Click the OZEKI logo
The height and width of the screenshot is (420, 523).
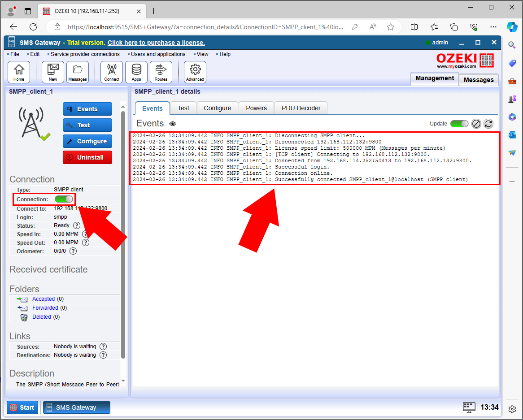pos(465,61)
